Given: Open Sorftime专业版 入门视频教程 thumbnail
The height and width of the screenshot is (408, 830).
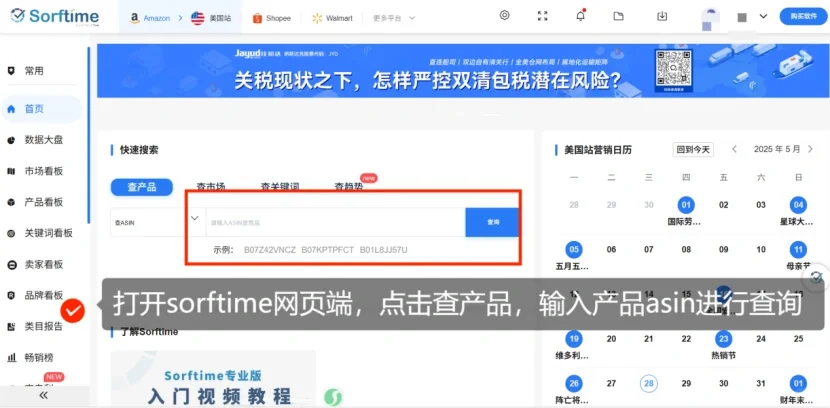Looking at the screenshot, I should click(213, 378).
